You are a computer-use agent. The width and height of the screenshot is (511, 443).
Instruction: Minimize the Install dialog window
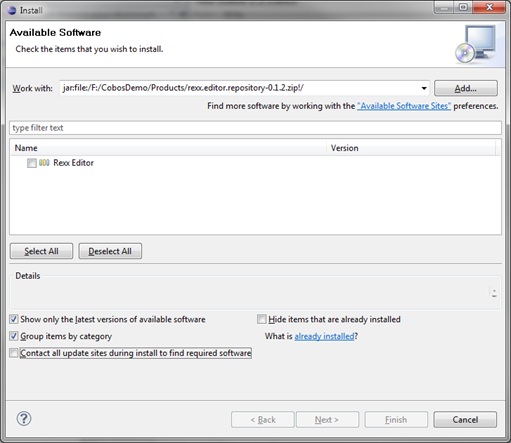tap(444, 7)
